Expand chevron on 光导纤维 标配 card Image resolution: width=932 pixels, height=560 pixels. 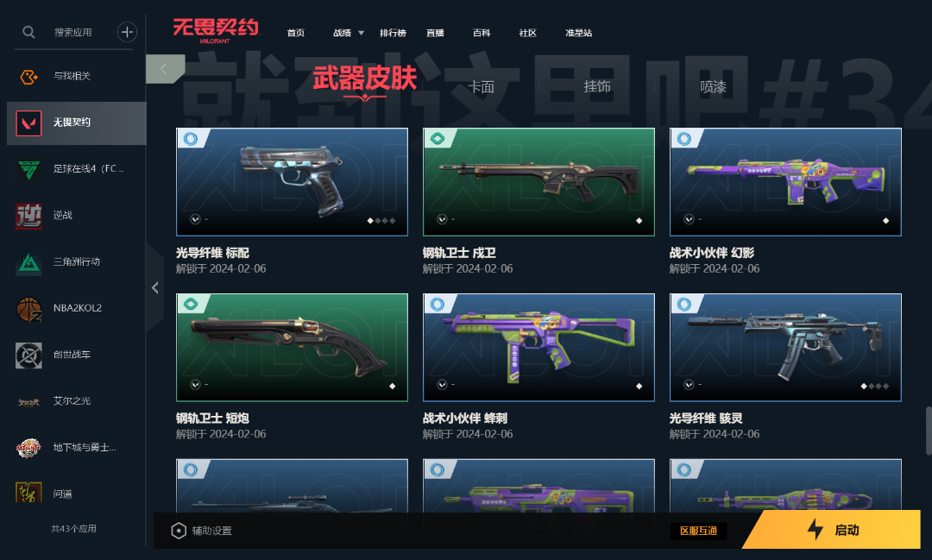[195, 219]
